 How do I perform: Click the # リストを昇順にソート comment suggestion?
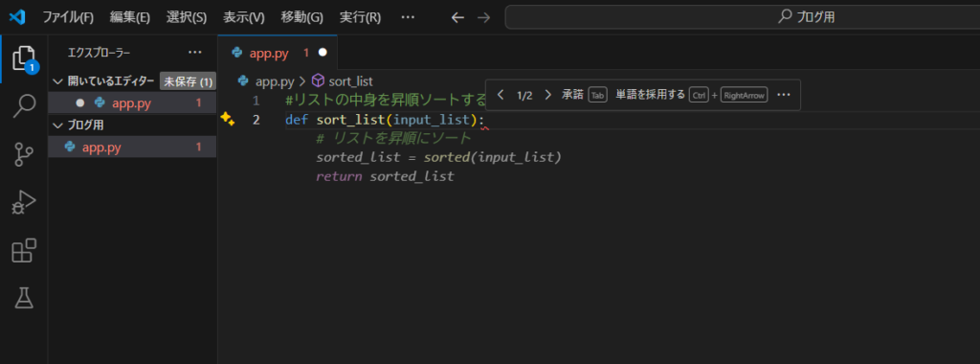(x=393, y=138)
